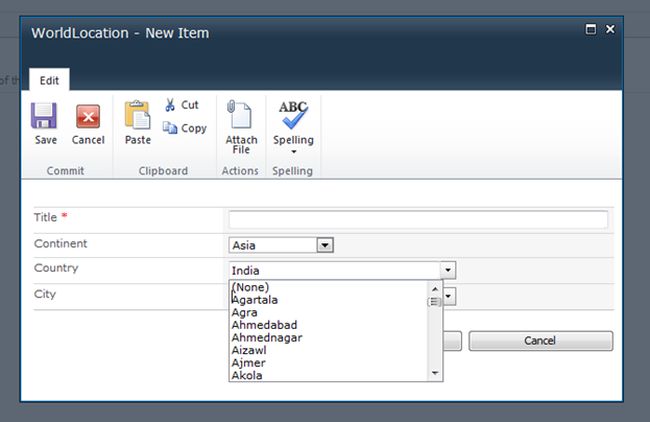This screenshot has height=422, width=650.
Task: Choose Aizawl from the city list
Action: (249, 350)
